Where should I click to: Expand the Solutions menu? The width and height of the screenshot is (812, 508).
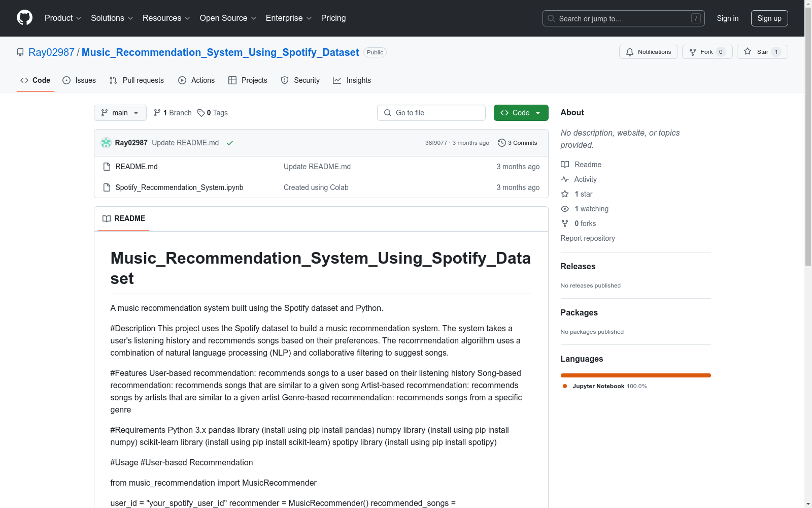tap(112, 18)
